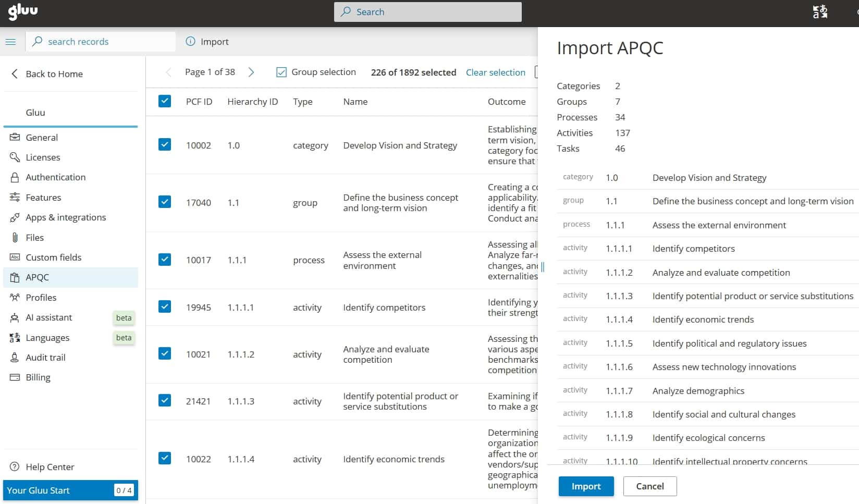Click the AI assistant robot icon
This screenshot has width=859, height=504.
coord(15,317)
